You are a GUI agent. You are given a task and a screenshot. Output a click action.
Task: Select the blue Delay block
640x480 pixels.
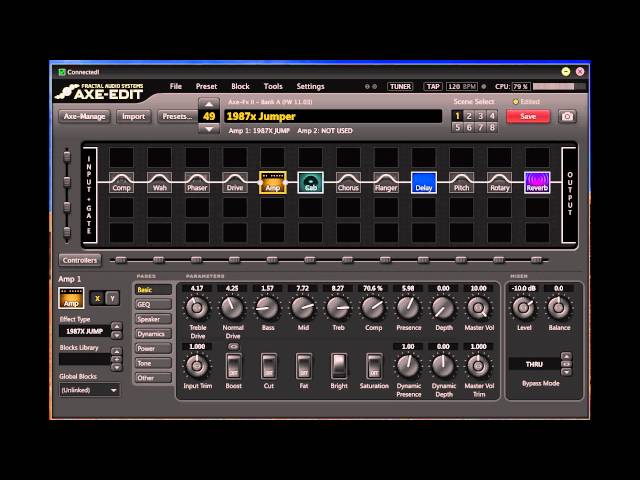(424, 182)
